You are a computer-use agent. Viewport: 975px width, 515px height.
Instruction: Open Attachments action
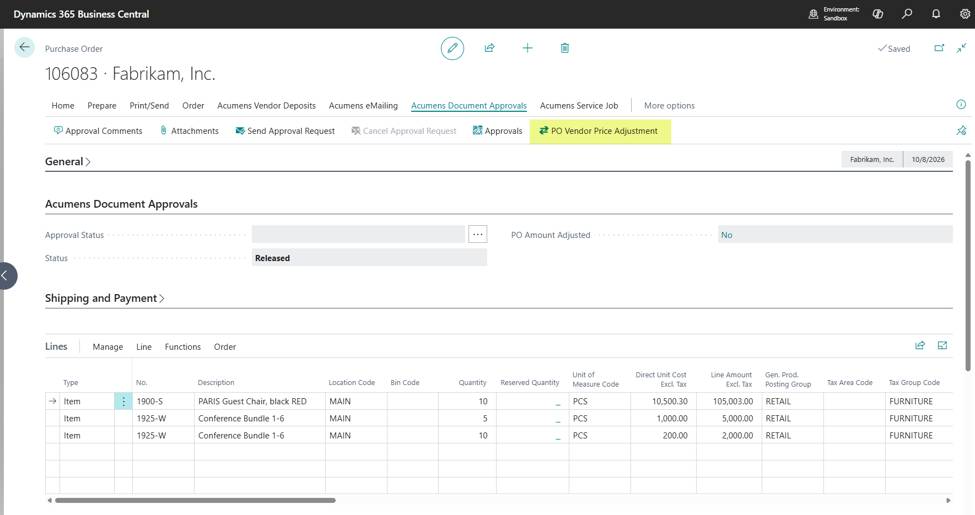point(189,131)
